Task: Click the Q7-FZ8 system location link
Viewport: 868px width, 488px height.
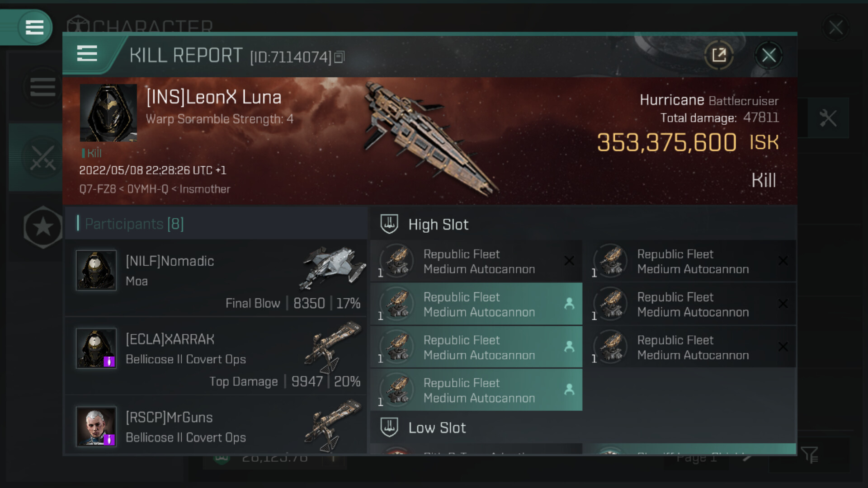Action: click(x=98, y=189)
